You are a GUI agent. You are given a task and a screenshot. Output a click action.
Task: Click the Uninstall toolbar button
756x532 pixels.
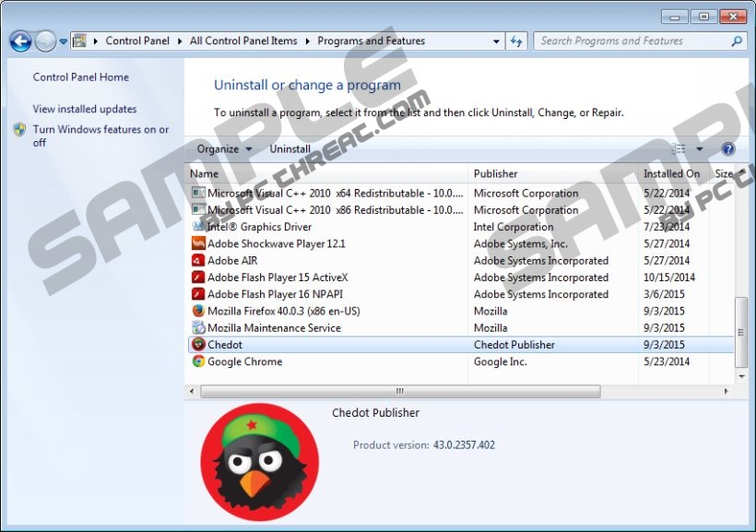pos(289,149)
